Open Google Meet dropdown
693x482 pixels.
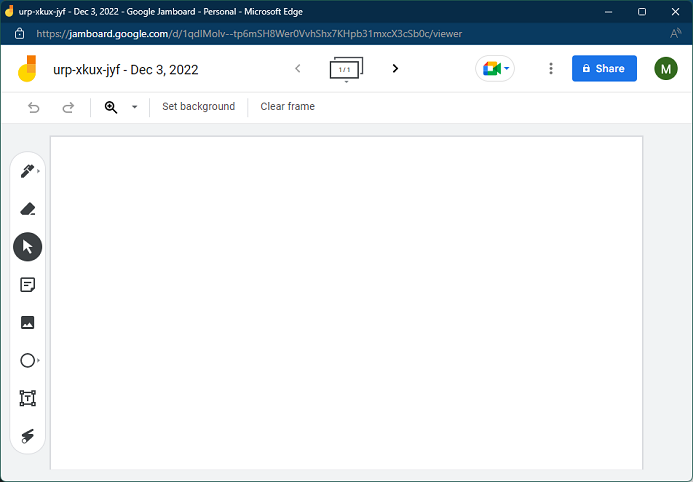pyautogui.click(x=495, y=68)
